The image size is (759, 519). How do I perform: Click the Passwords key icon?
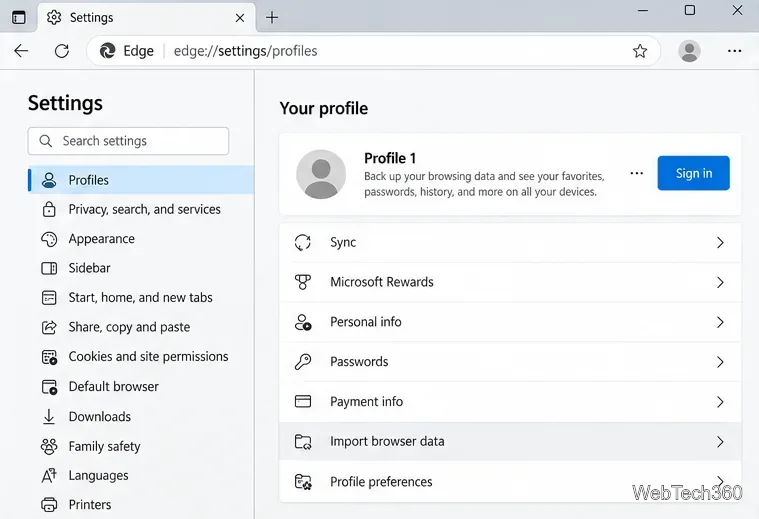pyautogui.click(x=303, y=362)
